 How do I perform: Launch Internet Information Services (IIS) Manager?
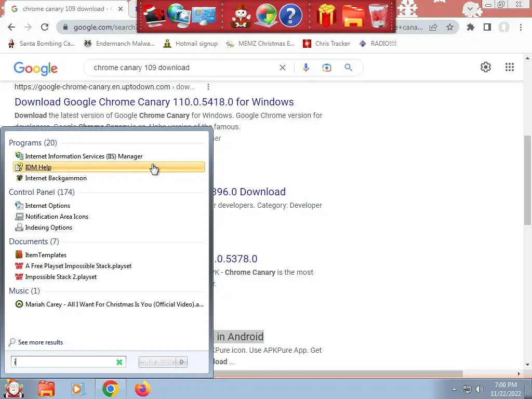click(x=109, y=156)
